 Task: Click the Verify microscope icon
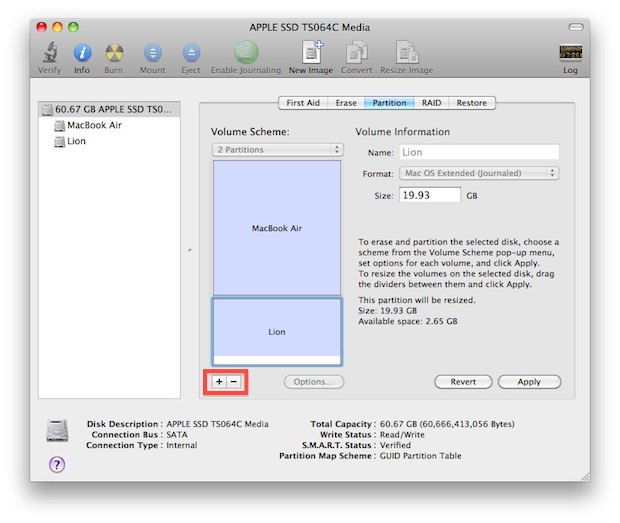50,53
